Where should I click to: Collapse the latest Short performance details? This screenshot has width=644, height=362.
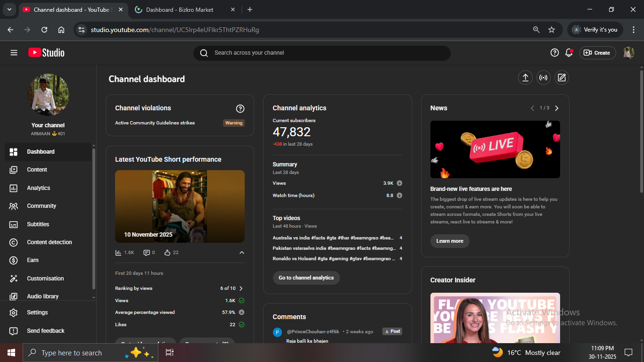coord(241,253)
